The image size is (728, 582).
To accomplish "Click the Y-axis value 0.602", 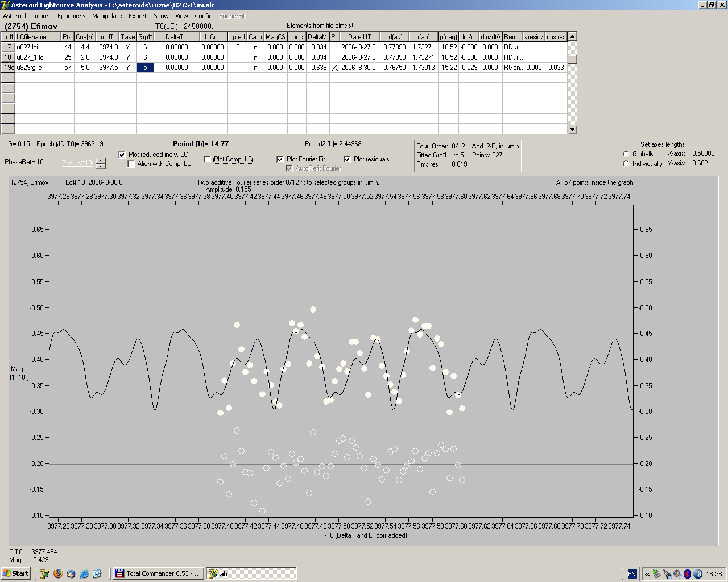I will tap(700, 163).
